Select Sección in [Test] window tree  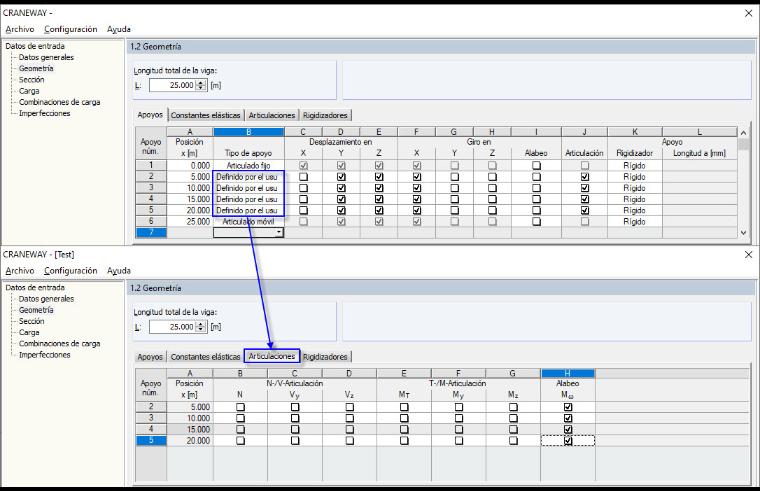(32, 321)
